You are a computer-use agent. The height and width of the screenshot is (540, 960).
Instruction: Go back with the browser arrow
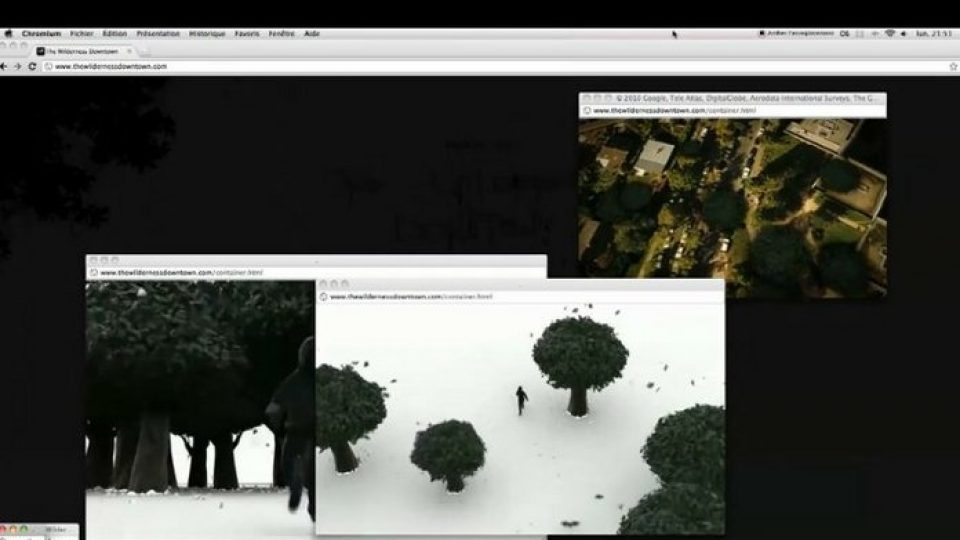click(4, 66)
